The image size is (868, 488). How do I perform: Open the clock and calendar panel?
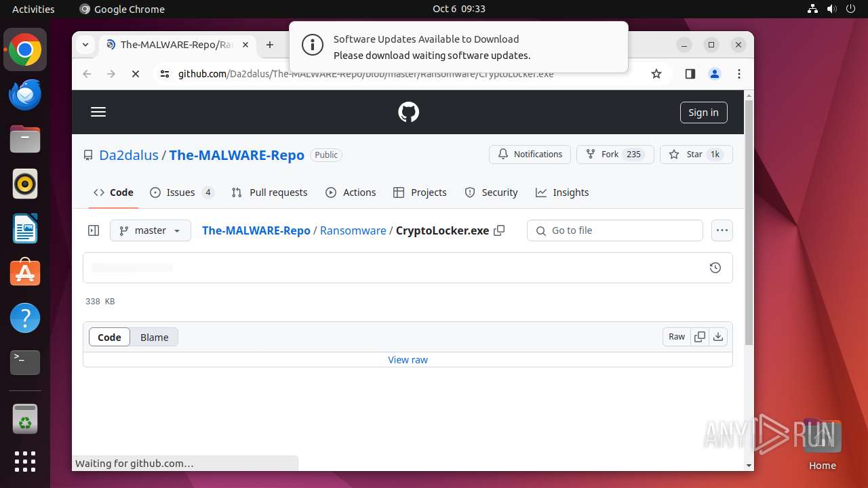pyautogui.click(x=459, y=9)
